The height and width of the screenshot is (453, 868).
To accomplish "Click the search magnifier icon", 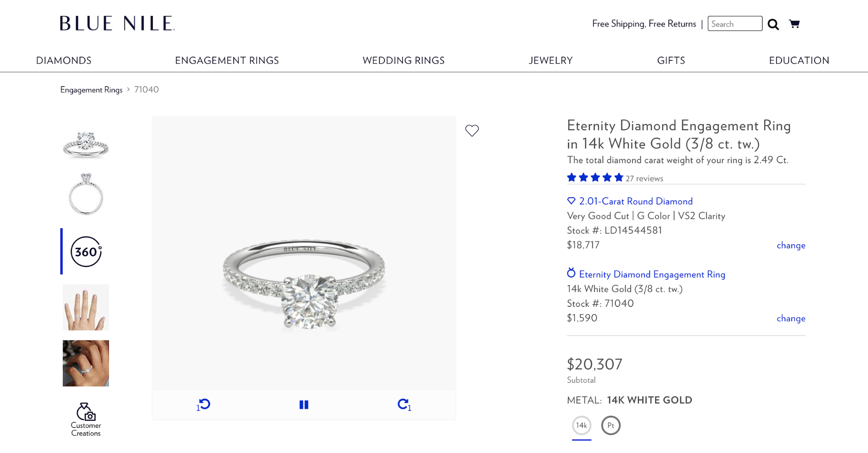I will tap(773, 24).
